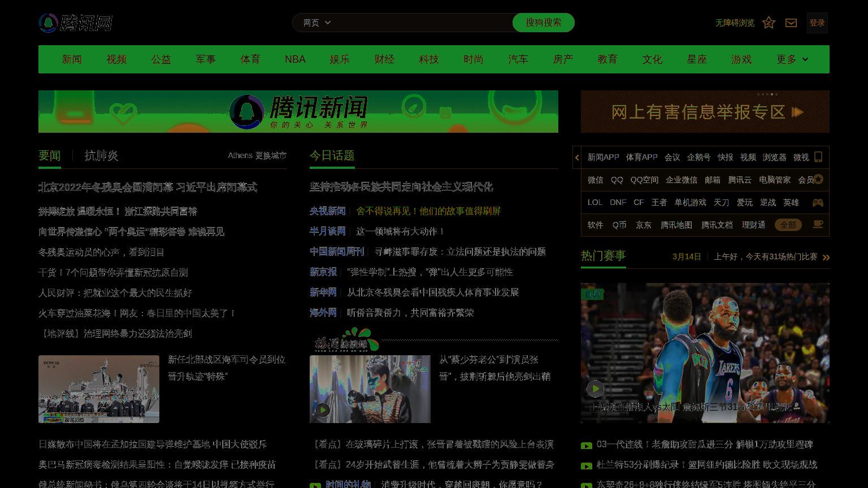The image size is (868, 488).
Task: Open 游戏 navigation item
Action: coord(741,59)
